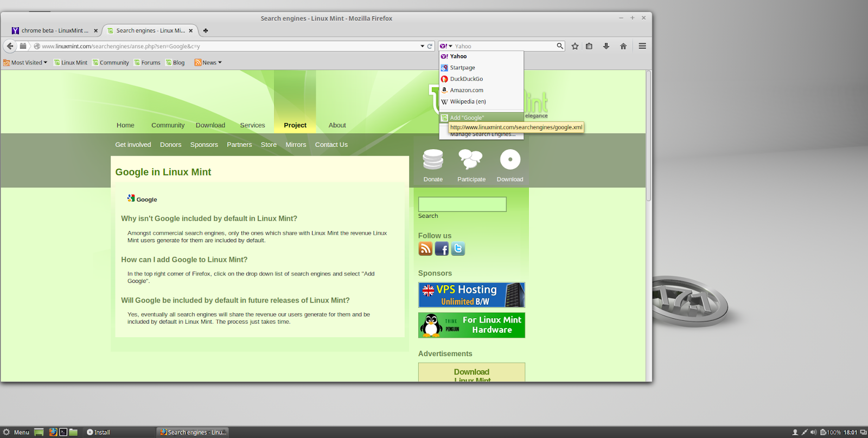
Task: Open the Mint Menu button in panel
Action: point(16,432)
